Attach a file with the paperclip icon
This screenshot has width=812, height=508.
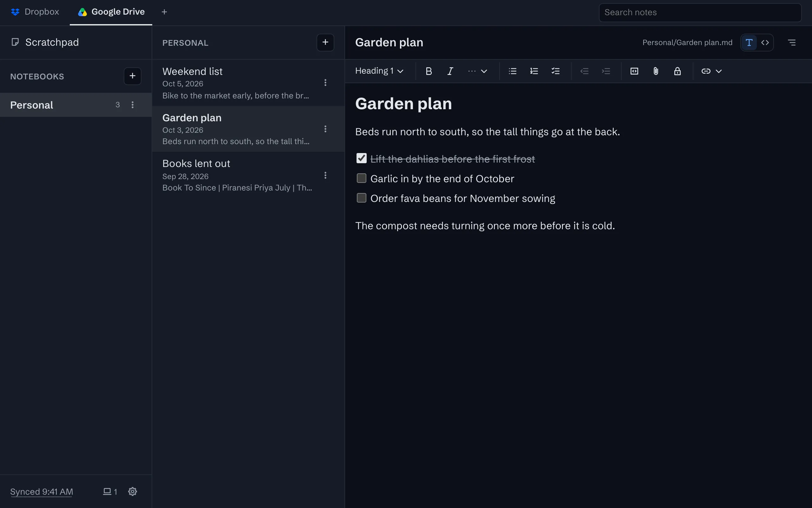656,71
